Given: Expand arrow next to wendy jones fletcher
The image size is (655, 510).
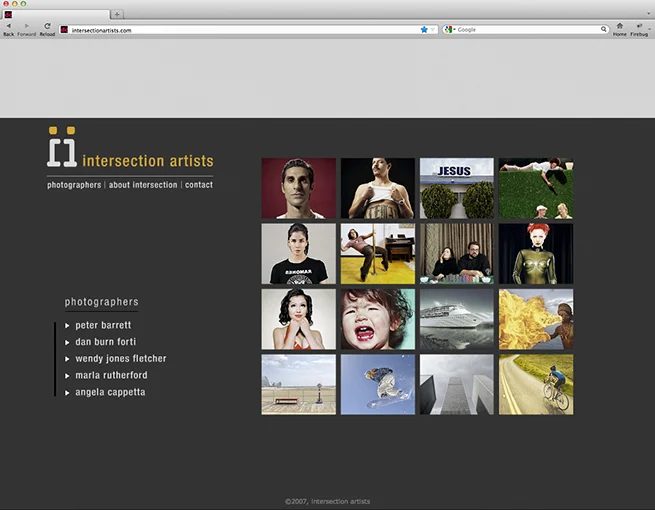Looking at the screenshot, I should 67,359.
